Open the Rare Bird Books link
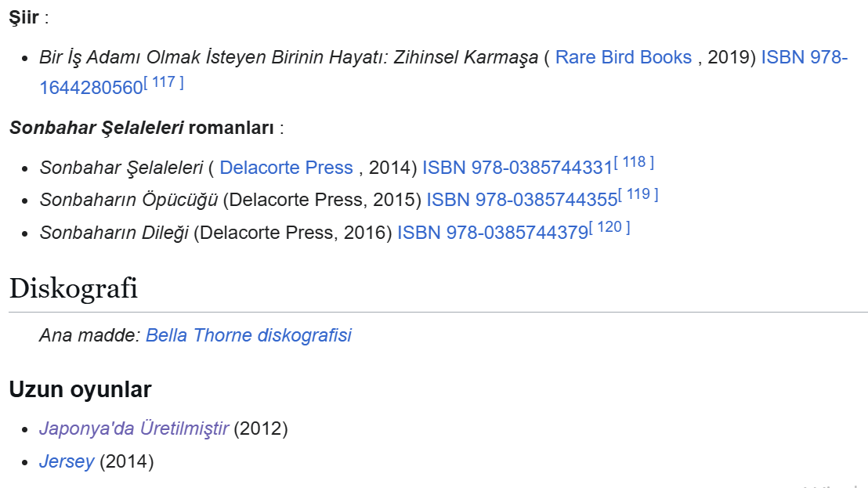 tap(623, 57)
